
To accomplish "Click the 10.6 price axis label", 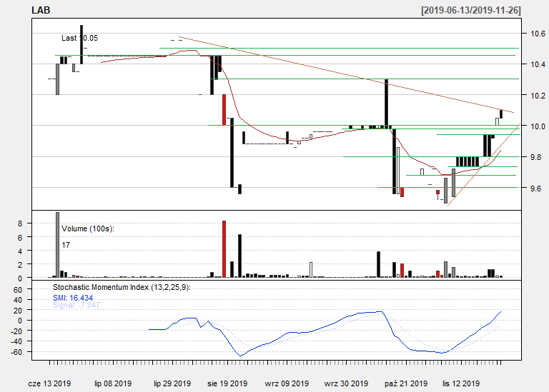I will pyautogui.click(x=538, y=34).
